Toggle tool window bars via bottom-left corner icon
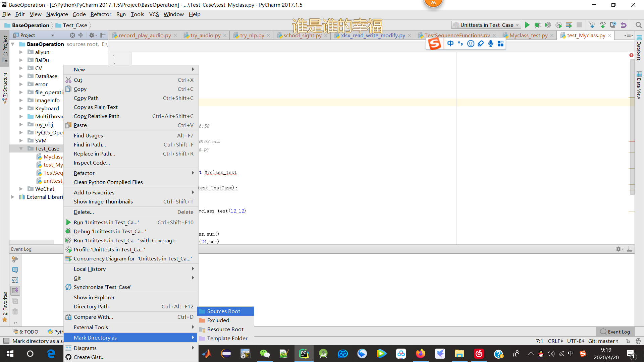Screen dimensions: 644x362 tap(6, 341)
